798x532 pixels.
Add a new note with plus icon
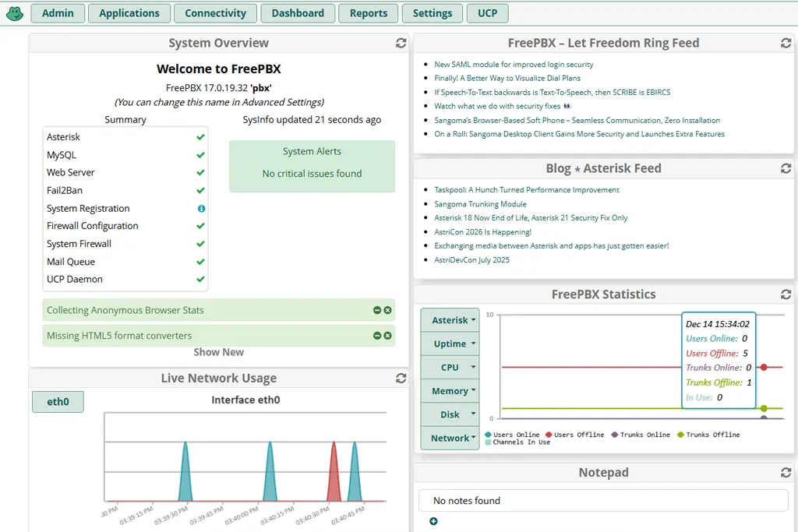pyautogui.click(x=433, y=521)
